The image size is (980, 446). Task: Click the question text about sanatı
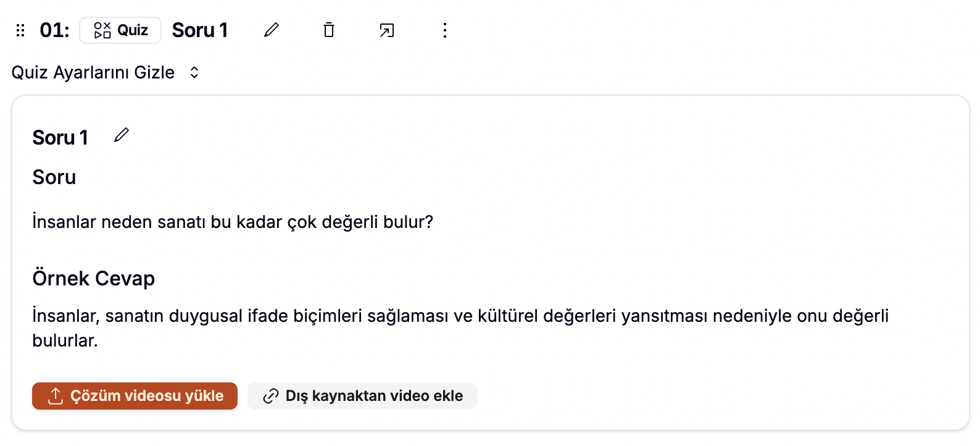pos(233,222)
